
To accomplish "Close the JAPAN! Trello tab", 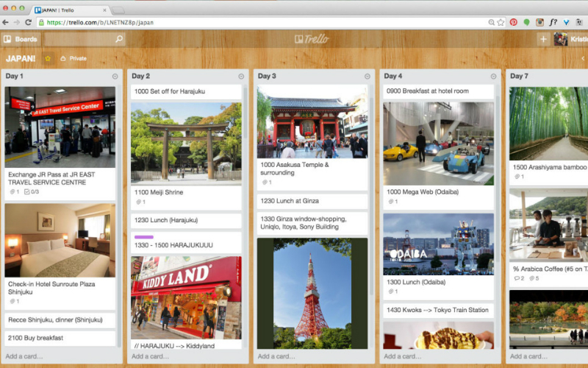I will [x=104, y=10].
